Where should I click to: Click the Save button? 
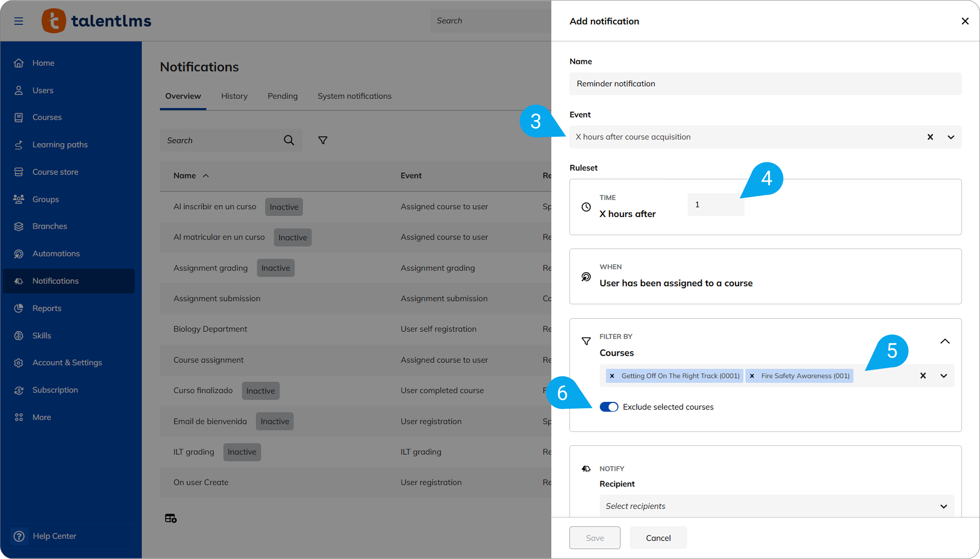(x=594, y=538)
